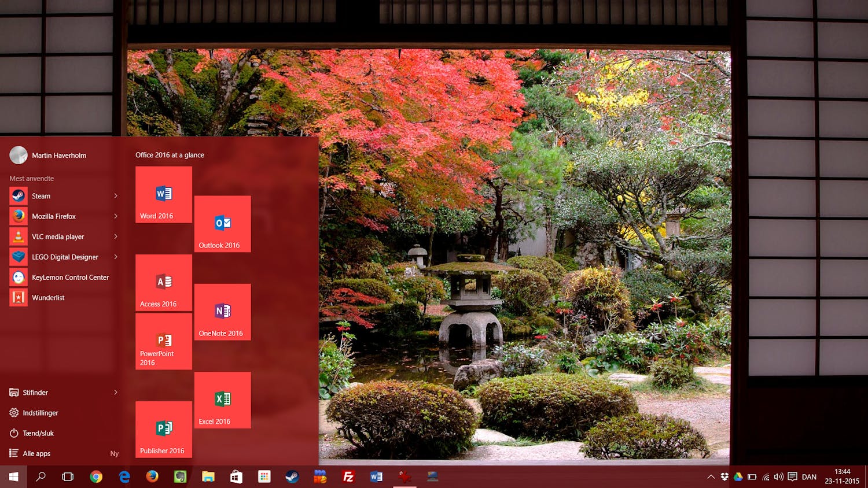The image size is (868, 488).
Task: Mute audio via the speaker tray icon
Action: (x=778, y=477)
